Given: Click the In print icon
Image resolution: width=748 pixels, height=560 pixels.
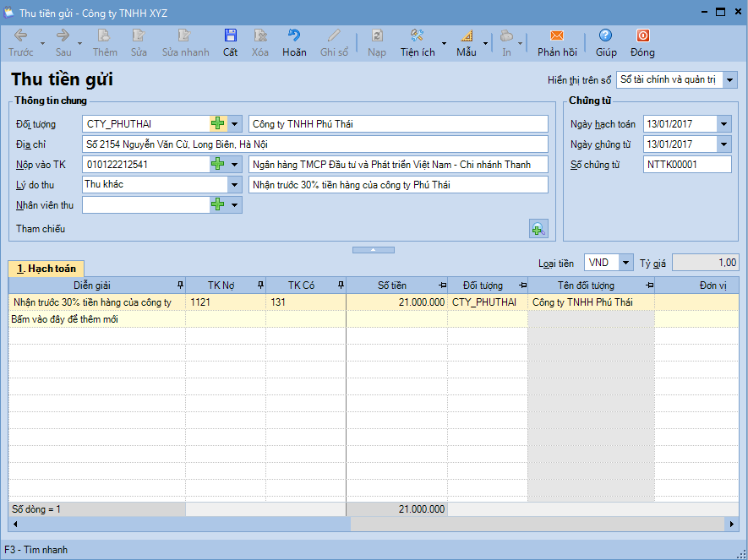Looking at the screenshot, I should point(506,43).
